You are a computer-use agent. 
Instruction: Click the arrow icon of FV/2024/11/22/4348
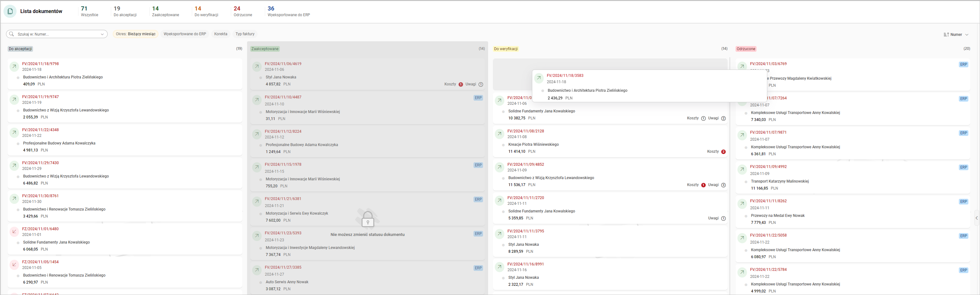click(14, 133)
